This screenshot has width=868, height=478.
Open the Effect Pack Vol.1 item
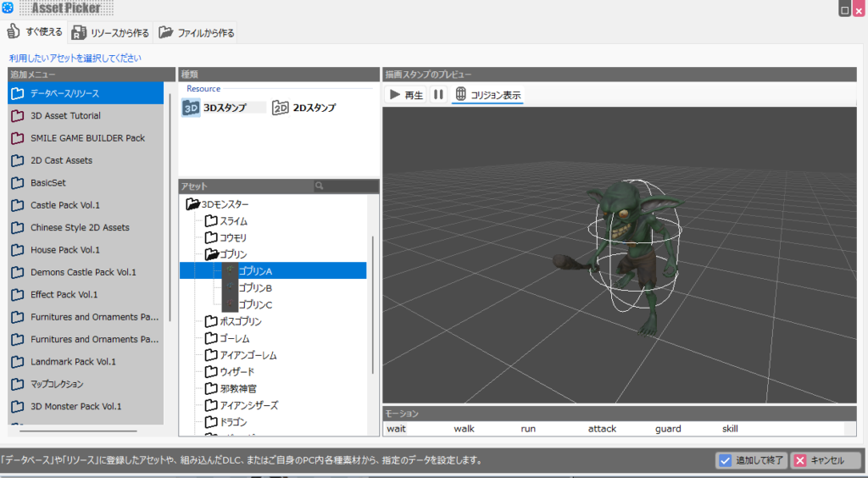click(x=64, y=295)
